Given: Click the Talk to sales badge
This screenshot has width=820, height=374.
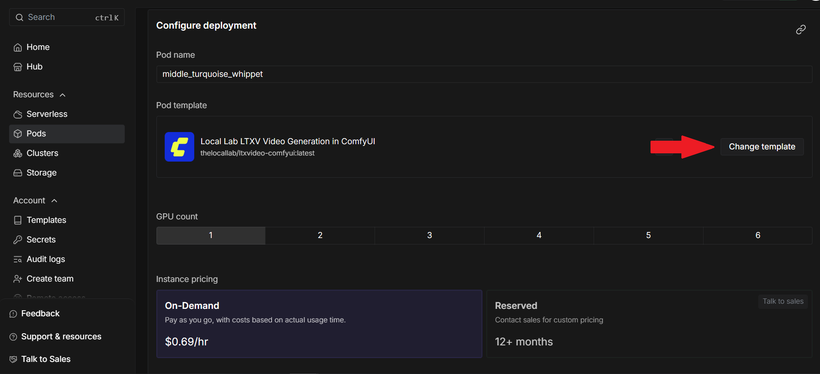Looking at the screenshot, I should (x=783, y=301).
